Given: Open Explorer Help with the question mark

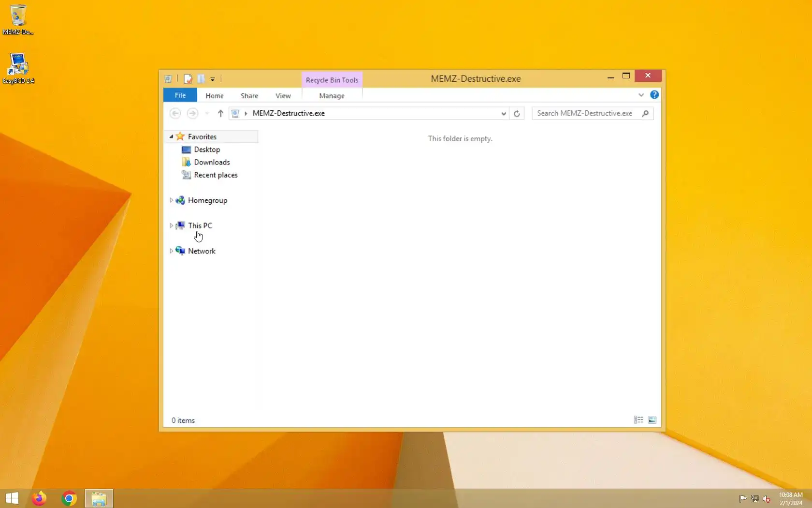Looking at the screenshot, I should (x=654, y=95).
